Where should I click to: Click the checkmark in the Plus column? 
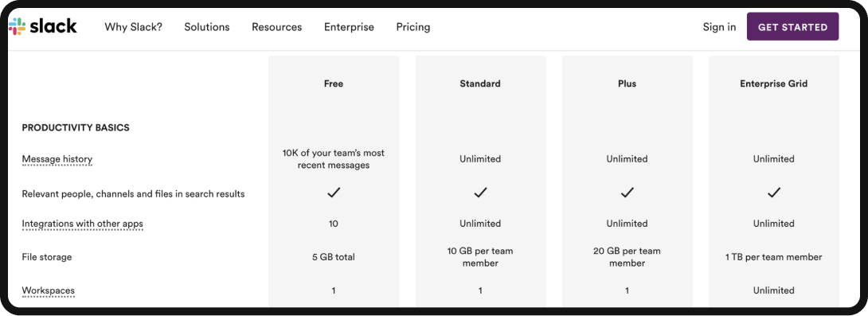[627, 193]
